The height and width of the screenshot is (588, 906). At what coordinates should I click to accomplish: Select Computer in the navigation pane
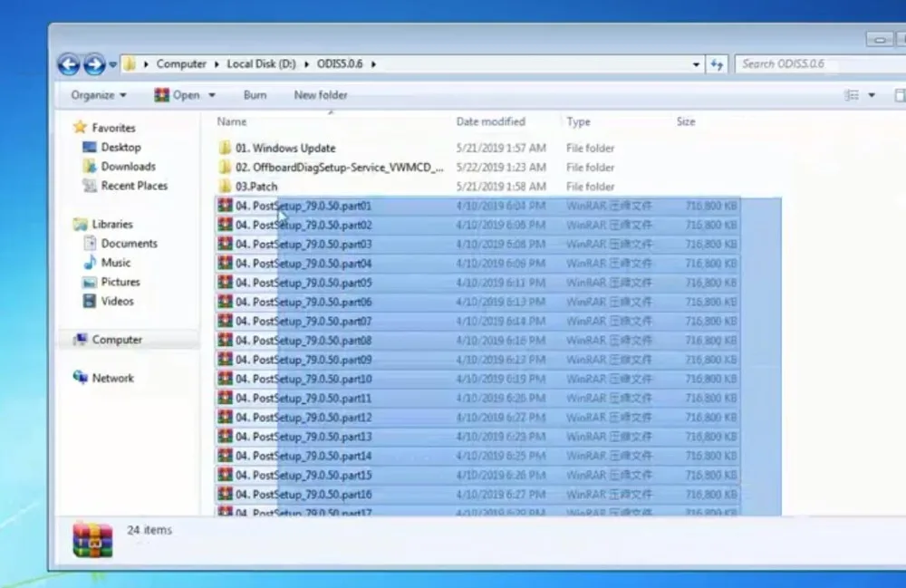(117, 340)
